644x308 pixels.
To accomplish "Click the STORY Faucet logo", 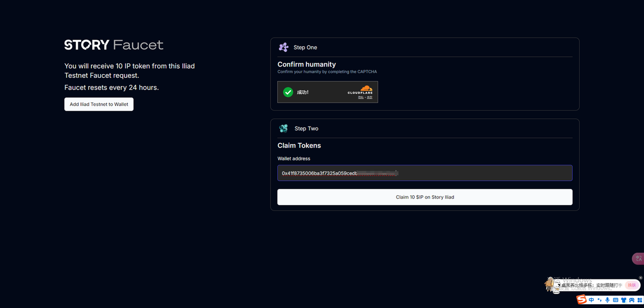I will click(114, 45).
